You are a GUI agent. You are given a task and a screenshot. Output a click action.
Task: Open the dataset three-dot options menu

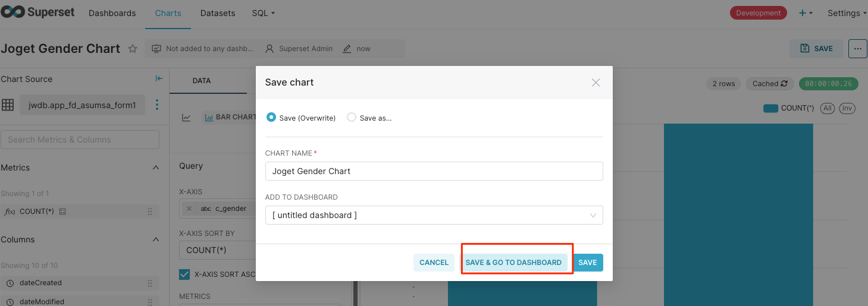[157, 105]
